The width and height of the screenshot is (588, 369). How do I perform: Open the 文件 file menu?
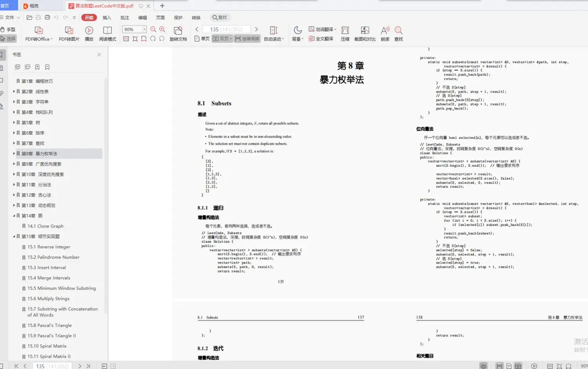(10, 17)
